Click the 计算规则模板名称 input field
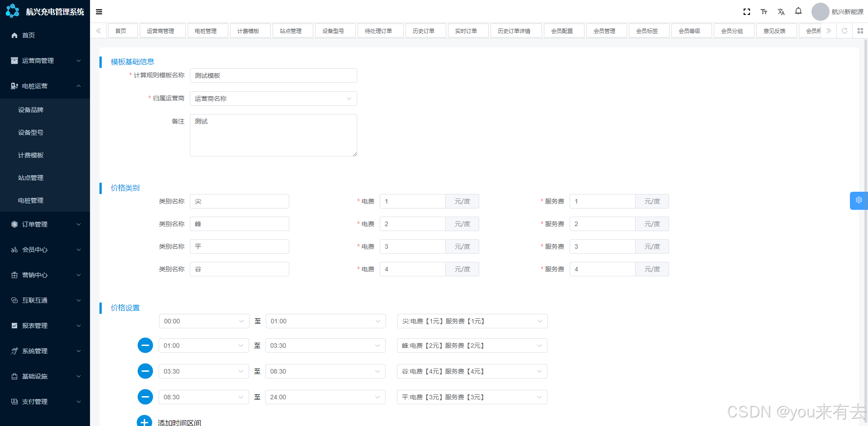Image resolution: width=868 pixels, height=426 pixels. pos(273,76)
